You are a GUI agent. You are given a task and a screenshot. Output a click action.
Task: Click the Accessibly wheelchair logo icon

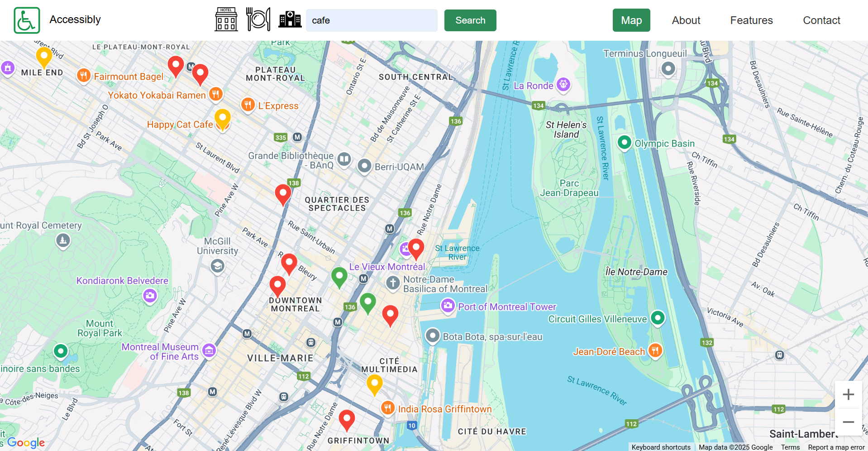tap(27, 20)
